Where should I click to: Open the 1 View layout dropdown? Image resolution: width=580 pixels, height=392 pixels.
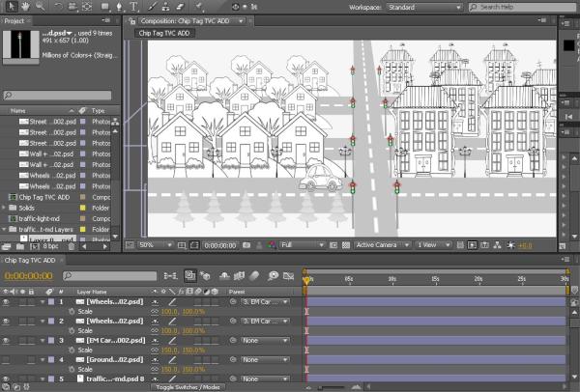(433, 245)
